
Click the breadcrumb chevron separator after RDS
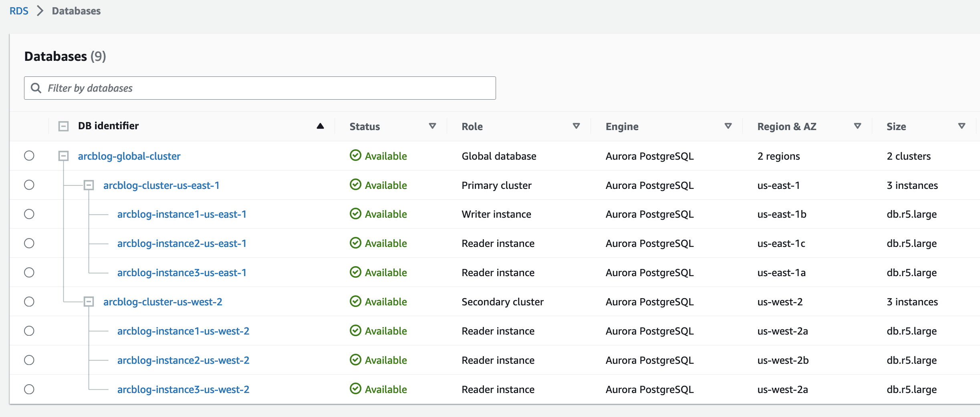pyautogui.click(x=40, y=11)
